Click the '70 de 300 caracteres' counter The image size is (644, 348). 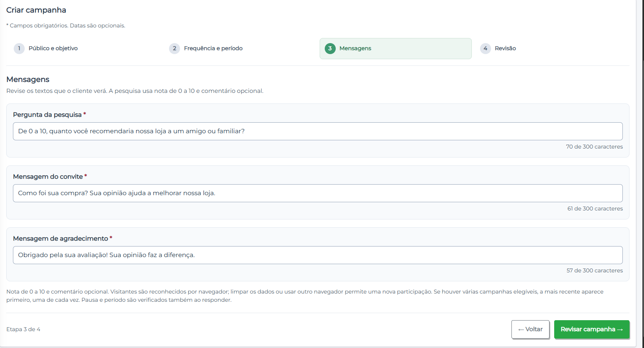click(594, 147)
